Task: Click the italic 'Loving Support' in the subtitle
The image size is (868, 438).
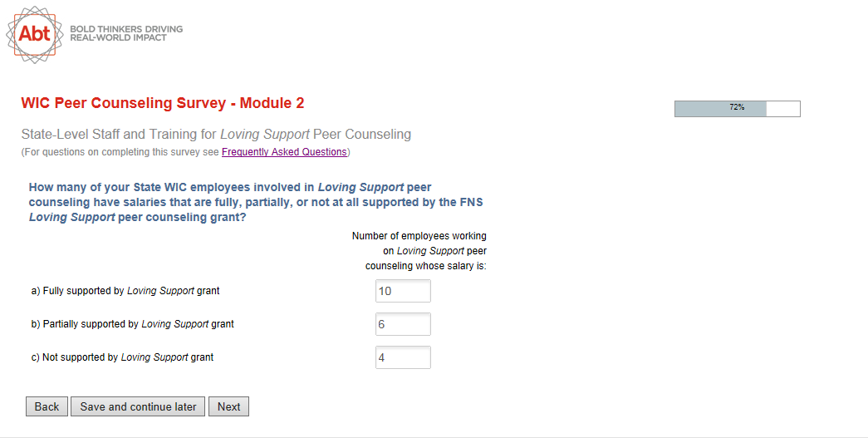Action: (264, 134)
